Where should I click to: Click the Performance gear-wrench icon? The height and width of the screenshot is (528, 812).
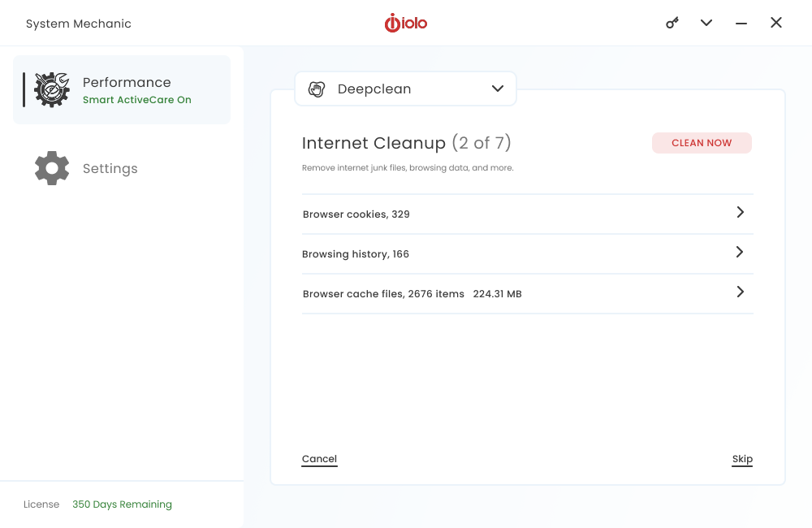pos(52,90)
